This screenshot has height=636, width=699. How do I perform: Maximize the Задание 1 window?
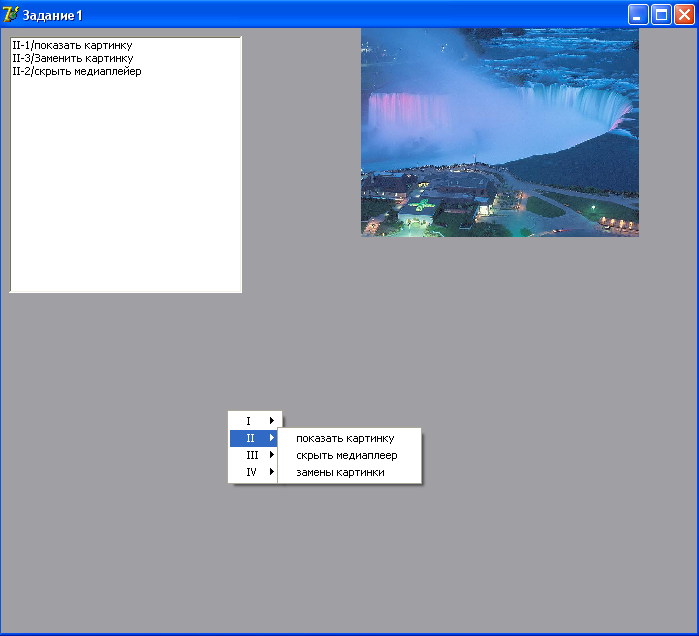tap(661, 15)
